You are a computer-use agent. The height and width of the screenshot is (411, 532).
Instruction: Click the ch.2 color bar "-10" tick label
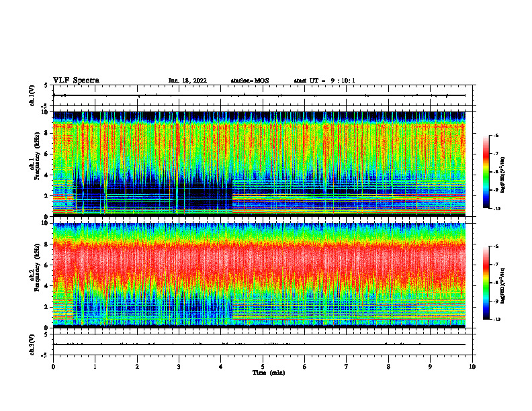tap(497, 320)
